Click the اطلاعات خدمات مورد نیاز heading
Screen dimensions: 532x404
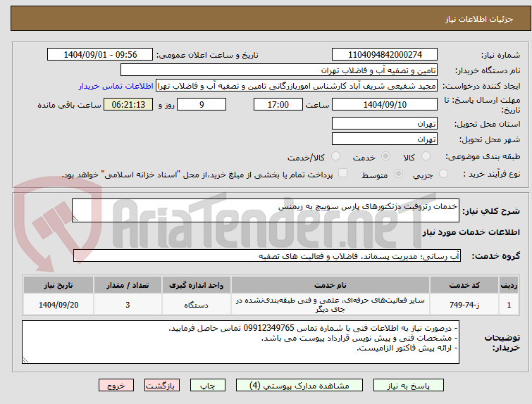tap(471, 232)
